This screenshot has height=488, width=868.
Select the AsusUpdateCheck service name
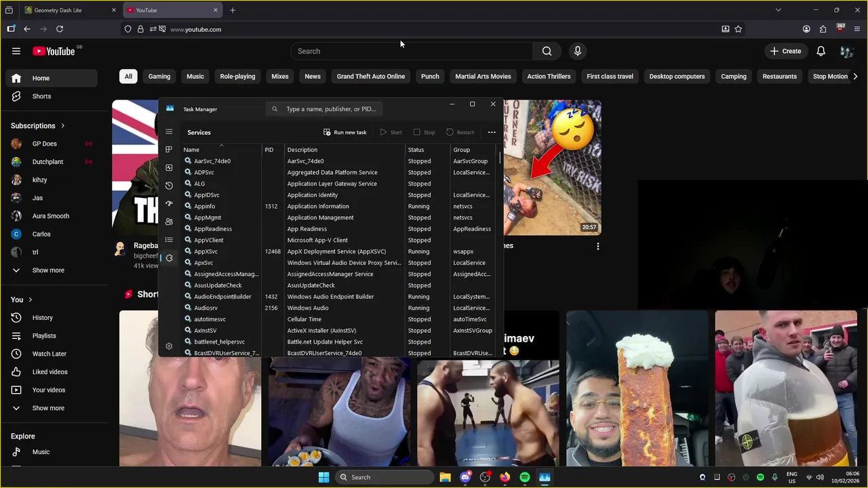(x=218, y=285)
